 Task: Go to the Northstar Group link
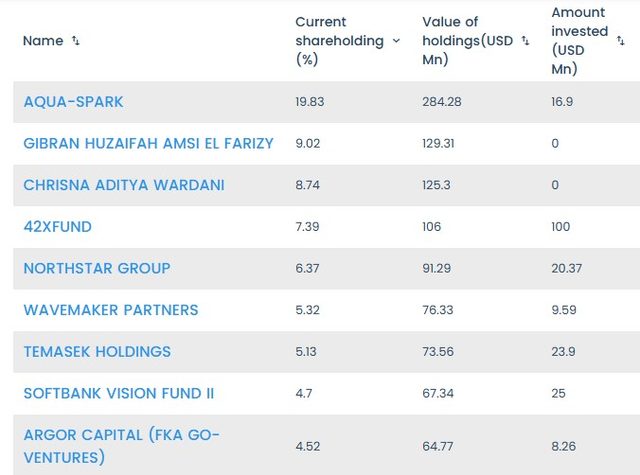(97, 268)
